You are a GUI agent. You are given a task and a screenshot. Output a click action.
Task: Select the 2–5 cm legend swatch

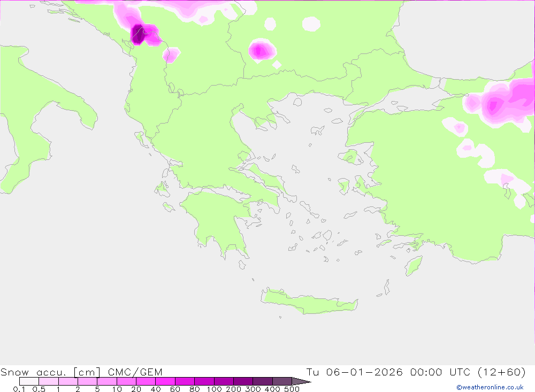tap(88, 381)
